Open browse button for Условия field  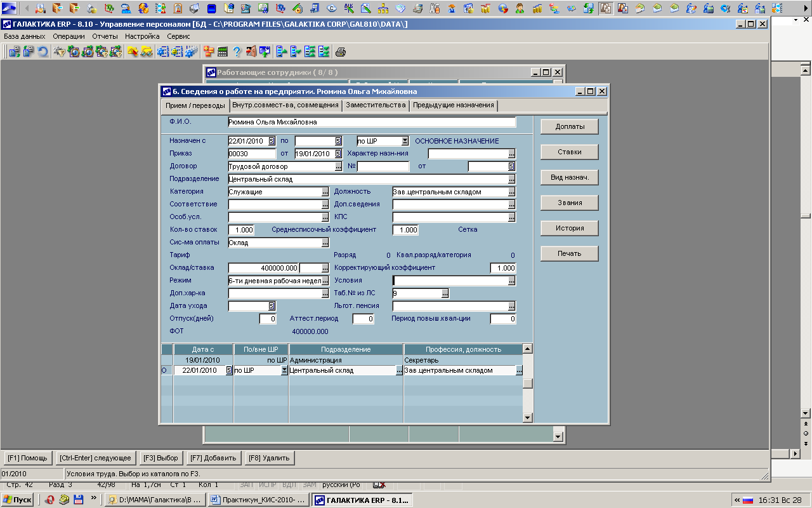pyautogui.click(x=511, y=281)
